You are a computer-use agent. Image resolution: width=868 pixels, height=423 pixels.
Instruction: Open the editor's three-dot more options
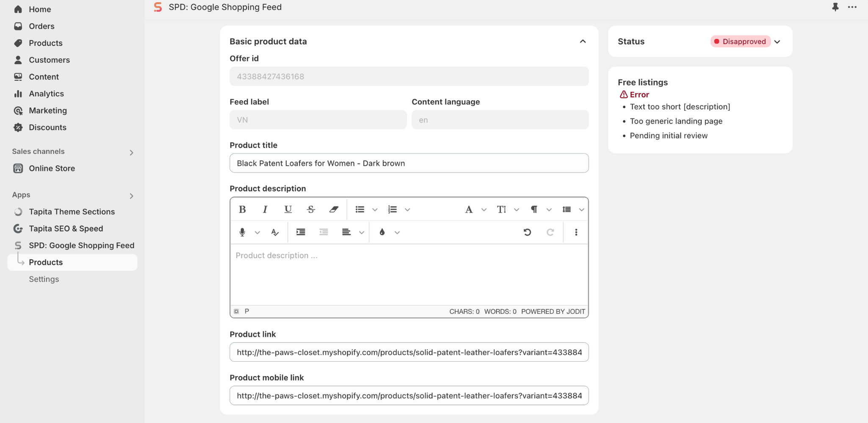point(576,232)
